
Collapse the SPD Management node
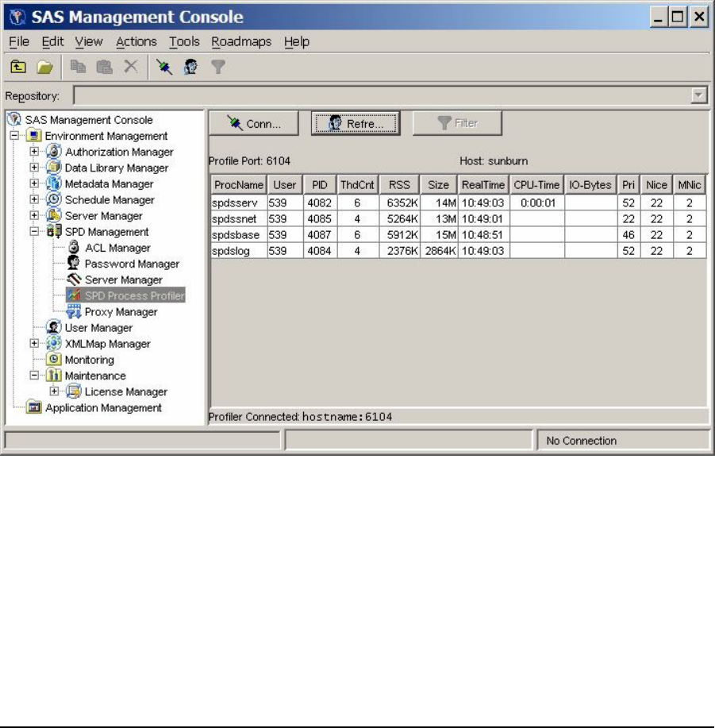pos(34,231)
